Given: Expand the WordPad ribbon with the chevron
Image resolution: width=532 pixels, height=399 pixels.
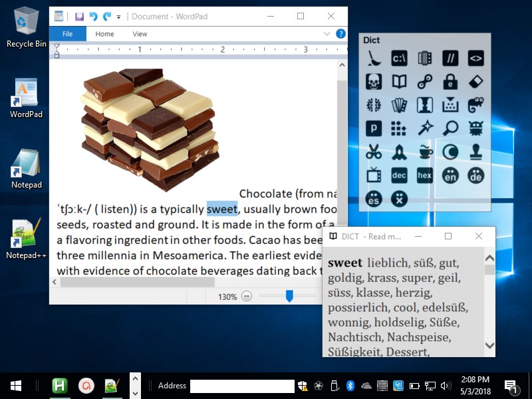Looking at the screenshot, I should point(327,34).
